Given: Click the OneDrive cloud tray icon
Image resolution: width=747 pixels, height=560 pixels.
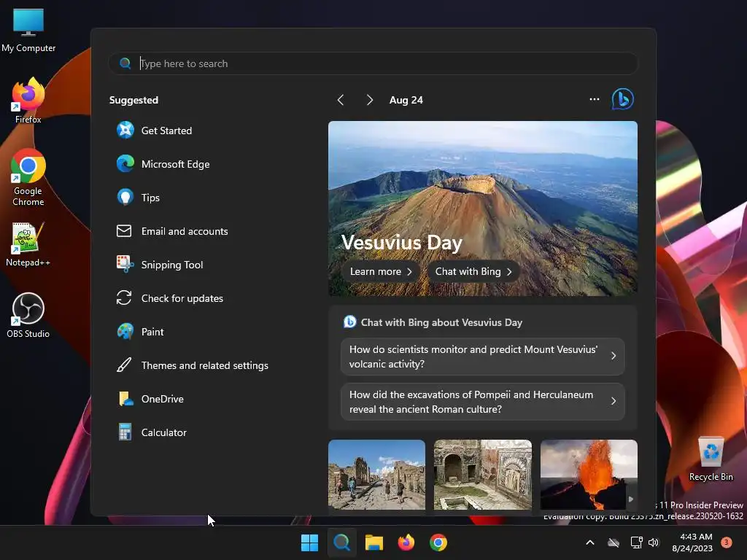Looking at the screenshot, I should point(614,542).
